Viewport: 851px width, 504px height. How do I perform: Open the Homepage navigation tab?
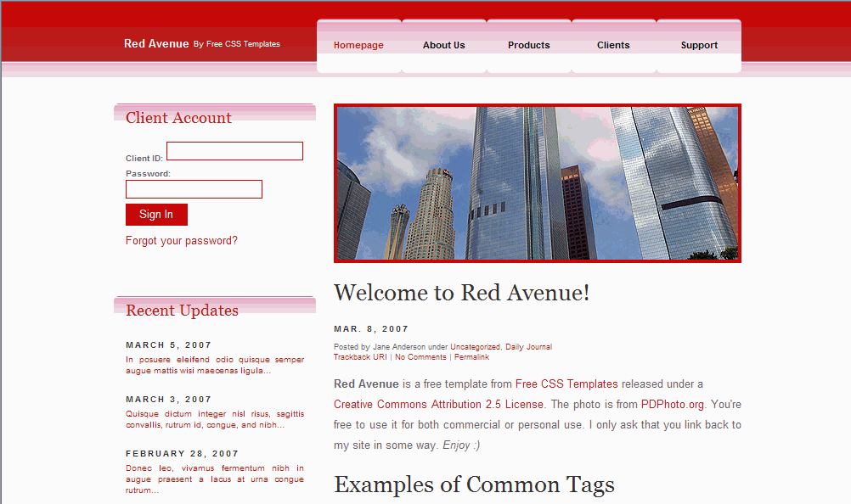point(358,45)
